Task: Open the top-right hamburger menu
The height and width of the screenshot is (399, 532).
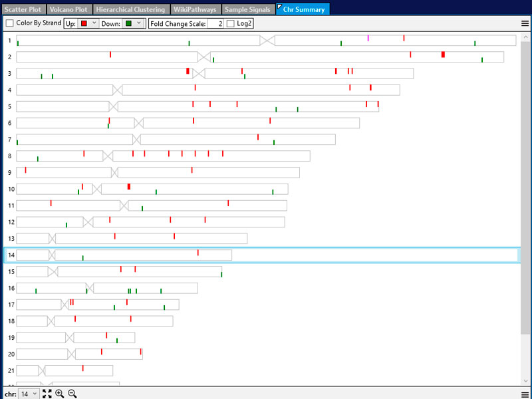Action: (x=525, y=23)
